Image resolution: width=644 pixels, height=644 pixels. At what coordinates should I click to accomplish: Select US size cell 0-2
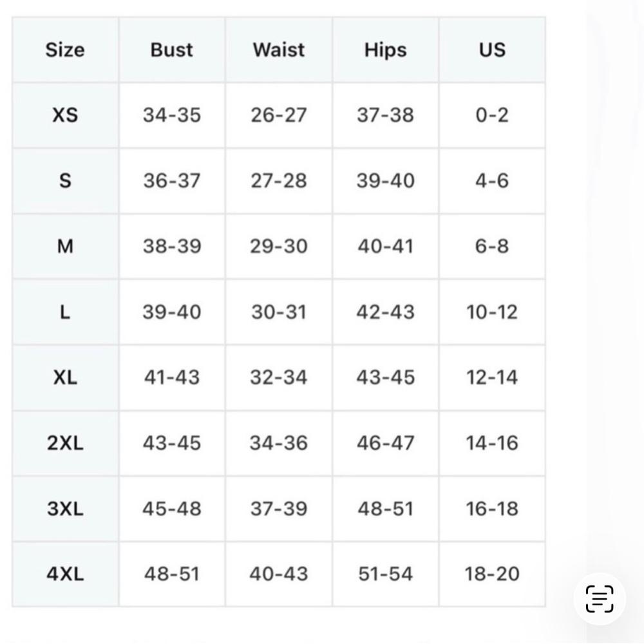tap(492, 115)
